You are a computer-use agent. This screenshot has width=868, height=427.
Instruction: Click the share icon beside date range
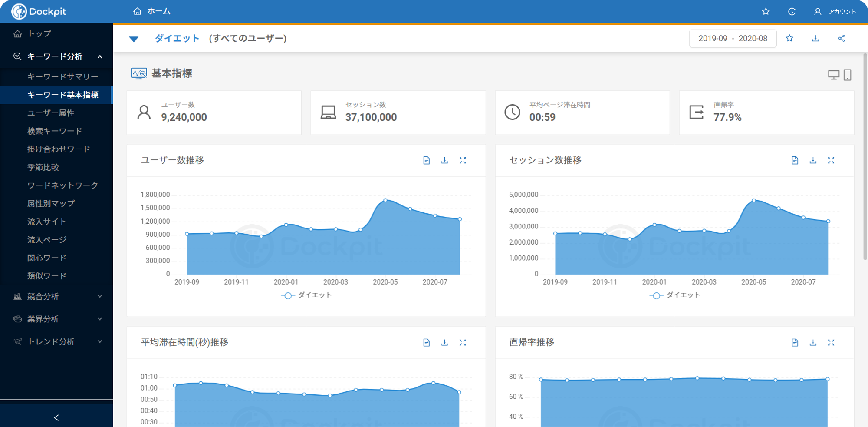[x=842, y=38]
